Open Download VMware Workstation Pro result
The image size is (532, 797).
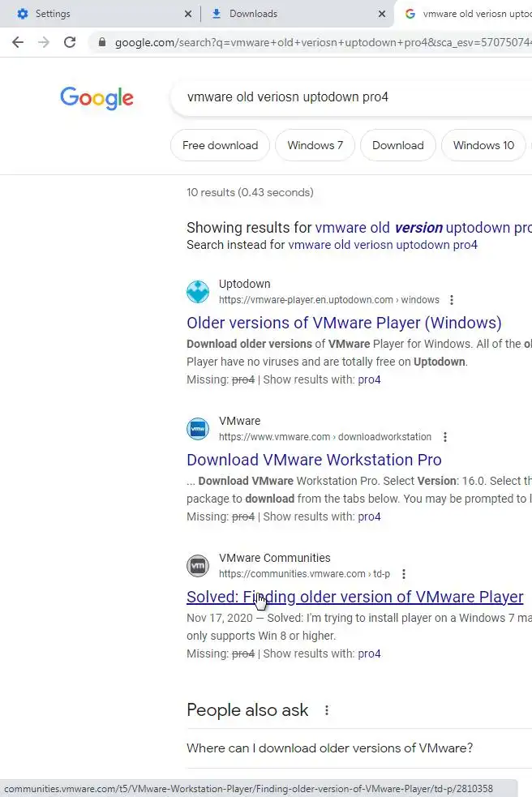click(314, 460)
